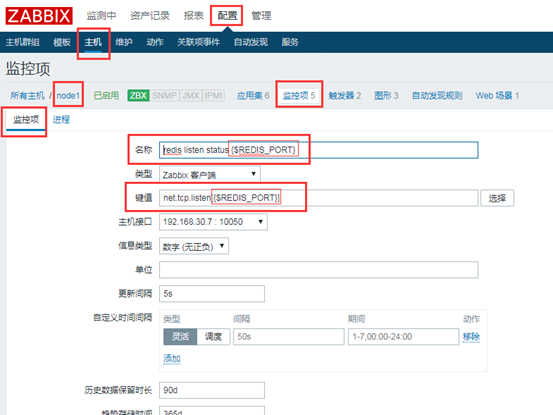553x415 pixels.
Task: Open the 主机接口 192.168.30.7 dropdown
Action: click(213, 222)
